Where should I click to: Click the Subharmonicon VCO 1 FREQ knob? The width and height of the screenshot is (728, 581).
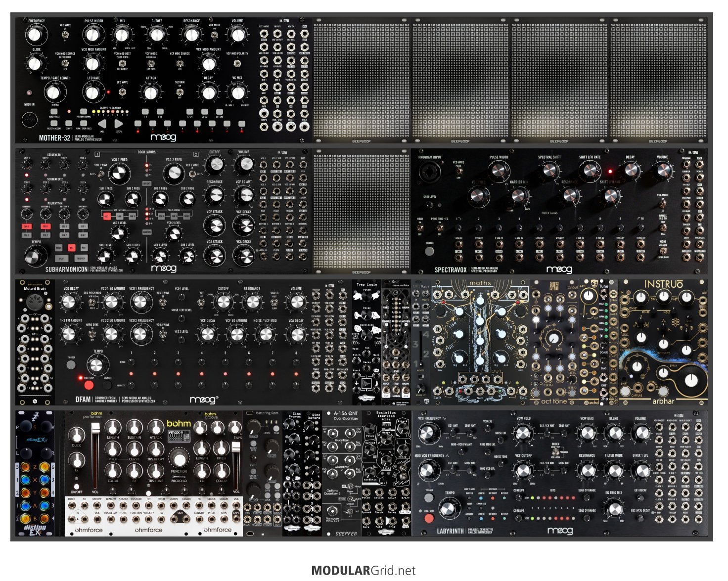119,173
